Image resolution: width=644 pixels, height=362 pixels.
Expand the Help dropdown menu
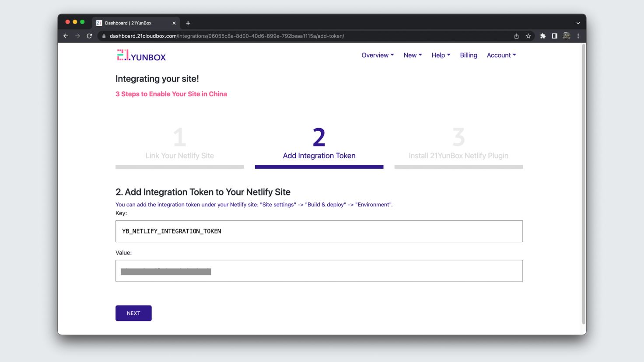(x=441, y=55)
